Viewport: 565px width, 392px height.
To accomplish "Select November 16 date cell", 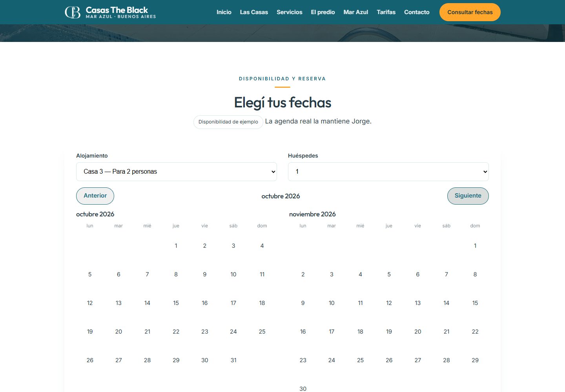I will pyautogui.click(x=303, y=332).
